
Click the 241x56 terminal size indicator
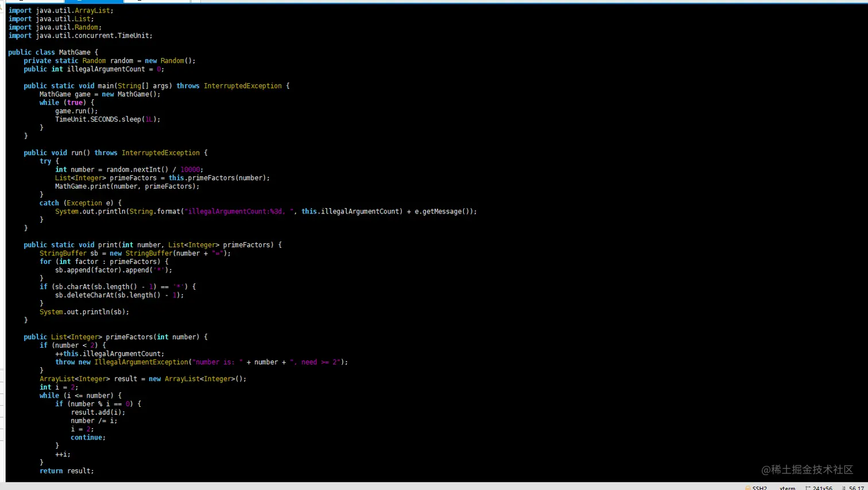[819, 487]
